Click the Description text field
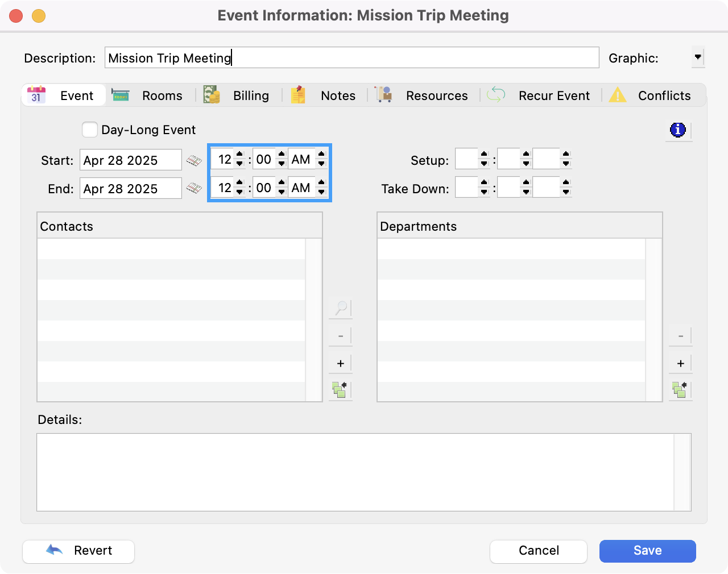This screenshot has height=574, width=728. tap(351, 58)
